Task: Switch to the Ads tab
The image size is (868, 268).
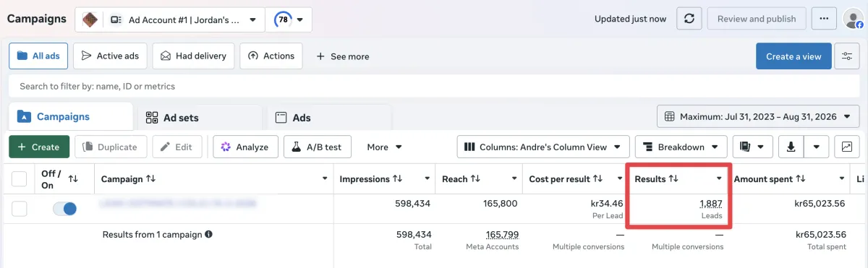Action: (329, 117)
